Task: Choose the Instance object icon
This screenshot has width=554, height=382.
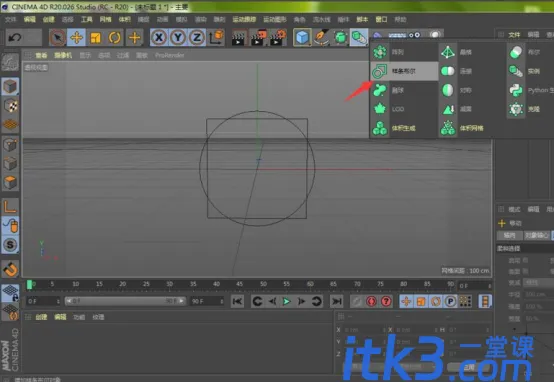Action: (516, 71)
